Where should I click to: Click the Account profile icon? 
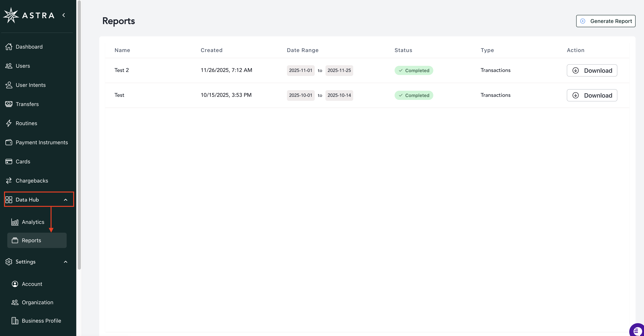pyautogui.click(x=15, y=284)
